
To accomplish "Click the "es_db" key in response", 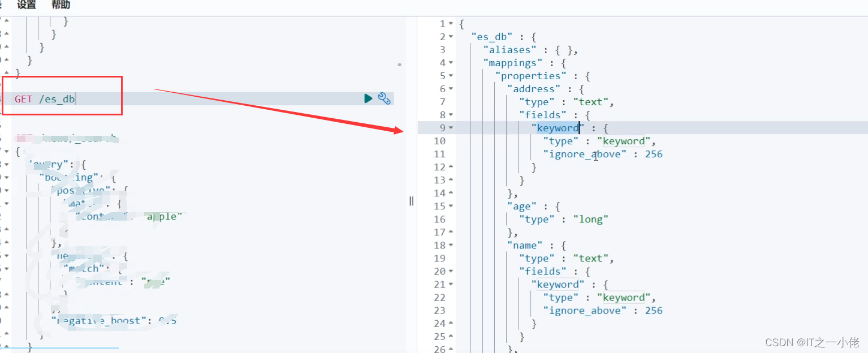I will [492, 37].
